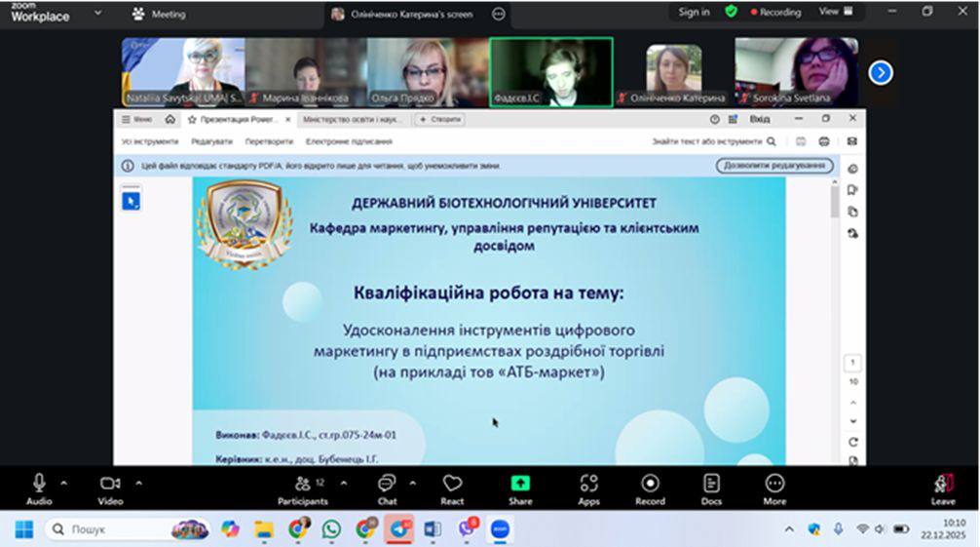Expand audio options arrow beside Audio
Screen dimensions: 980x547
64,483
